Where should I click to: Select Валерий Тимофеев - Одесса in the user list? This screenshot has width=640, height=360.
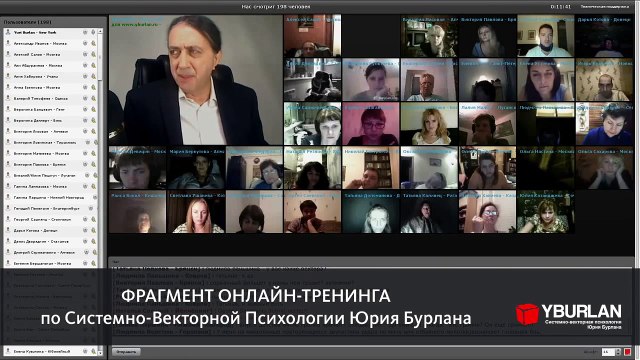click(x=51, y=98)
